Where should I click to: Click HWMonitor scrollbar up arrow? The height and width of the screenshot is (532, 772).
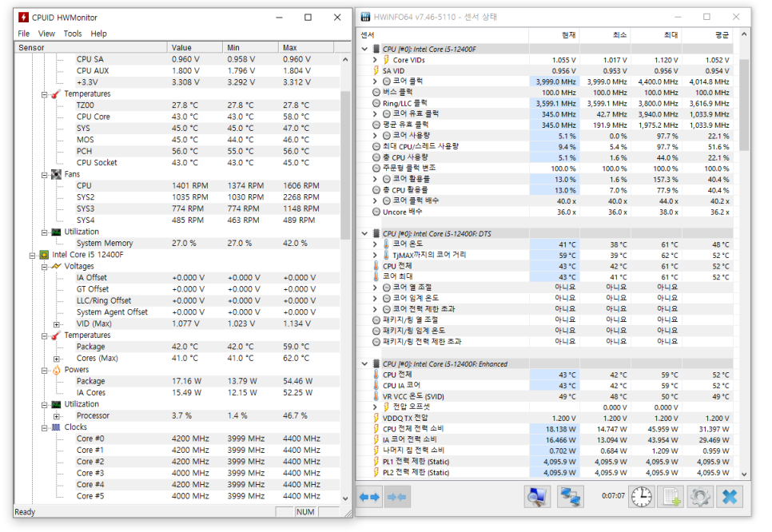pos(345,60)
